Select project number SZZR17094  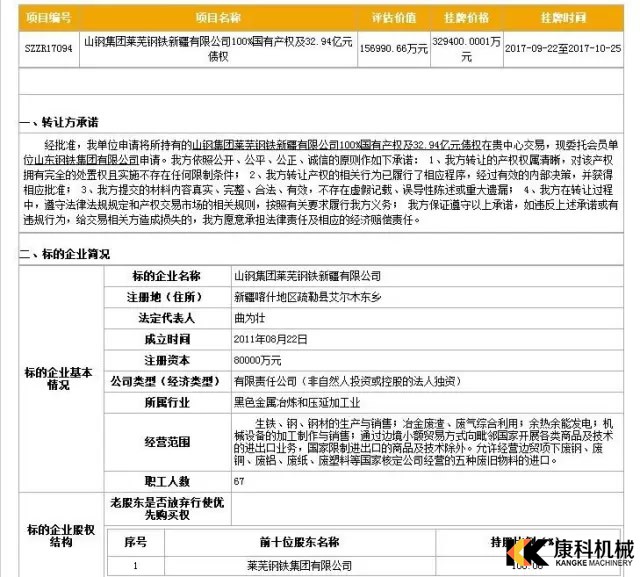coord(49,49)
